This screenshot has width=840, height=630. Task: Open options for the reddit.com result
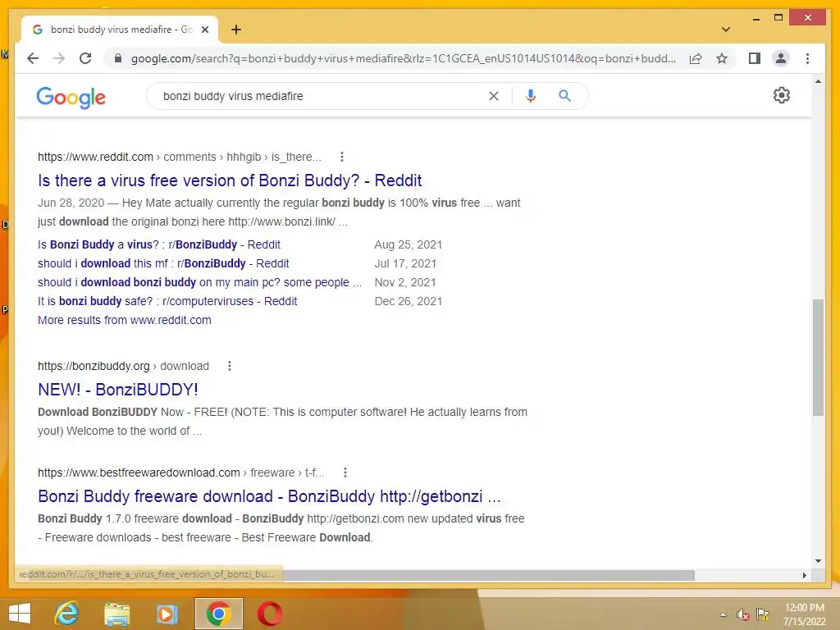click(x=342, y=157)
